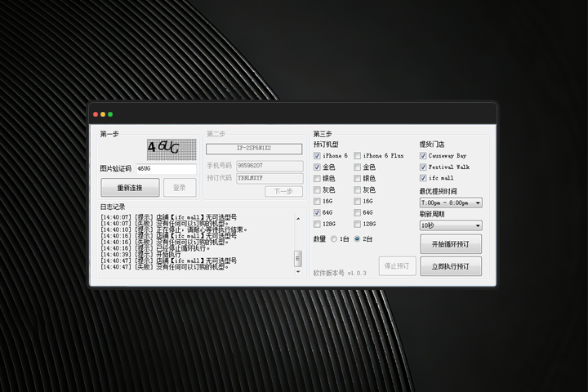
Task: Check 金色 gold for iPhone 6 Plus
Action: pyautogui.click(x=358, y=167)
